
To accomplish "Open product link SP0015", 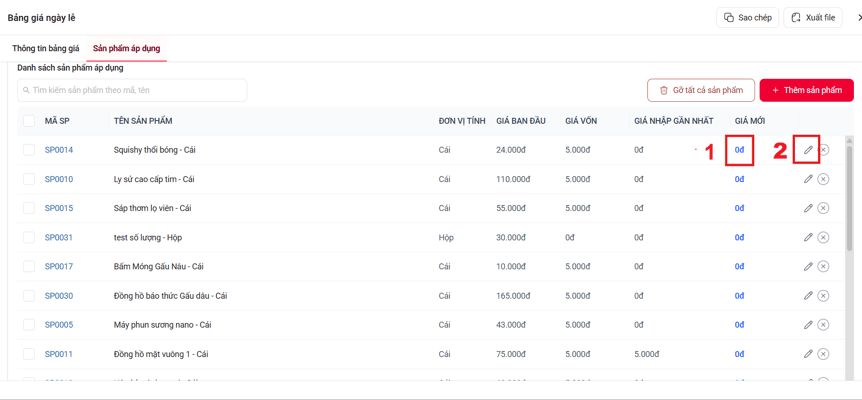I will point(59,208).
